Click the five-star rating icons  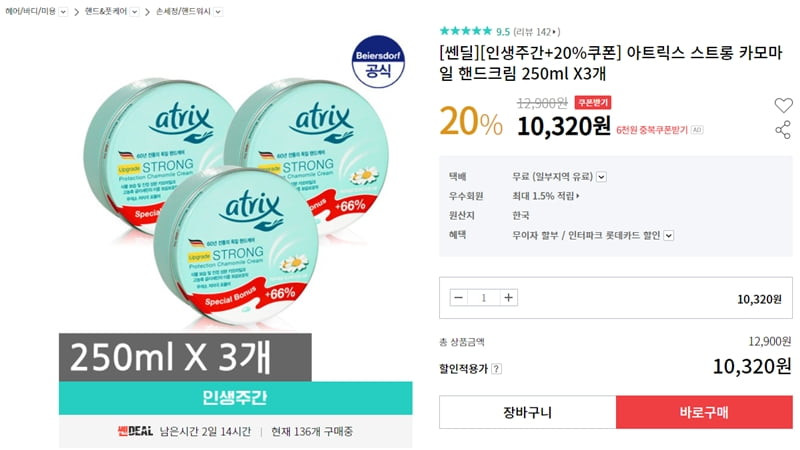[466, 31]
